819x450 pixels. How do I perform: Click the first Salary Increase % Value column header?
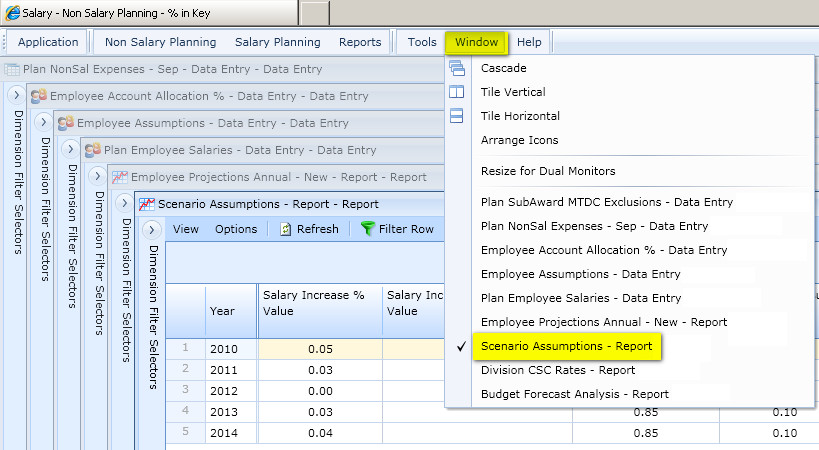click(320, 311)
